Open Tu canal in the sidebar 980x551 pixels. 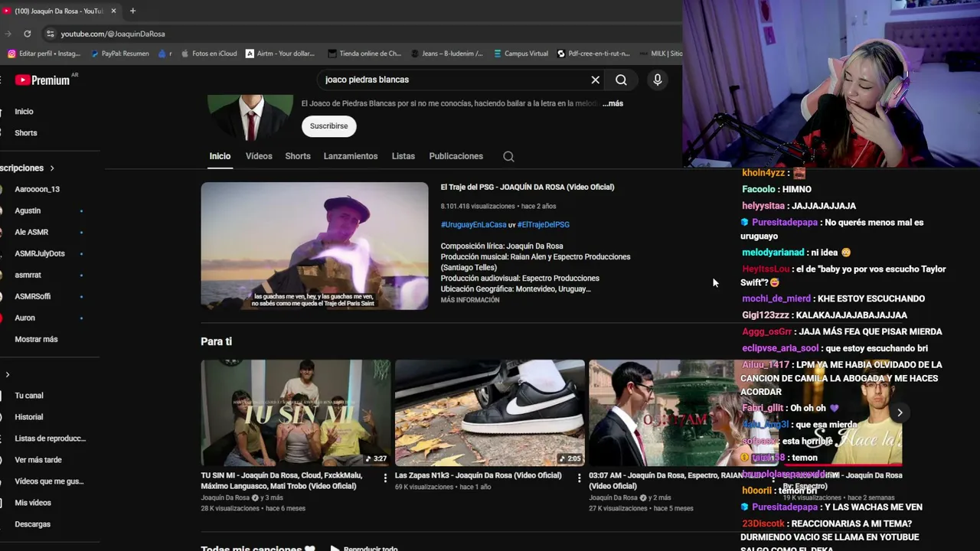point(29,396)
